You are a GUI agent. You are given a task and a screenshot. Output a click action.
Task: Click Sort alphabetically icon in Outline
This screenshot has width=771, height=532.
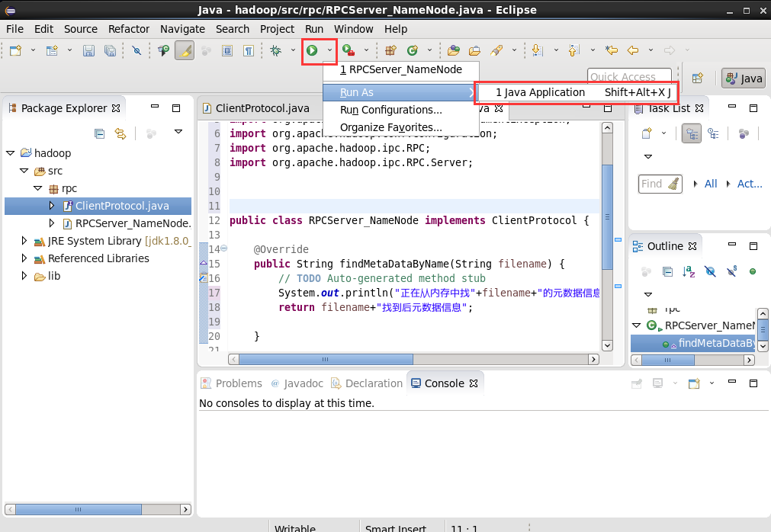[x=689, y=271]
